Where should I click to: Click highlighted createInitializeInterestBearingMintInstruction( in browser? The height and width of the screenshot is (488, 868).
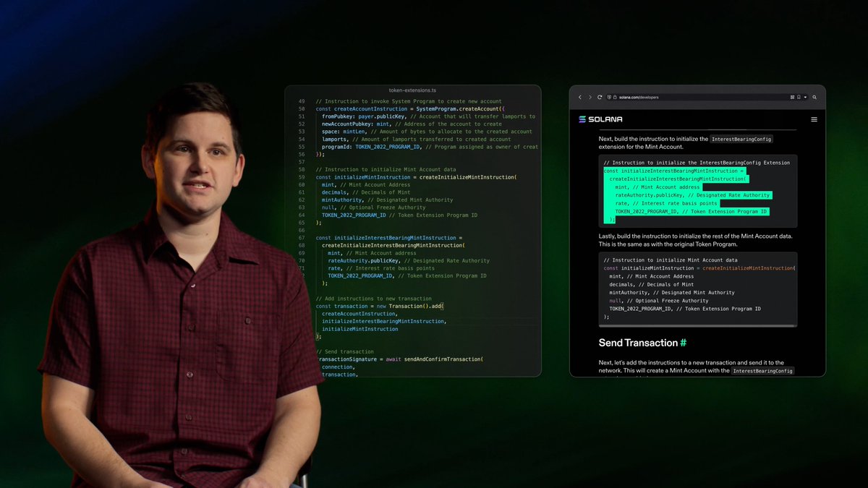click(x=678, y=179)
